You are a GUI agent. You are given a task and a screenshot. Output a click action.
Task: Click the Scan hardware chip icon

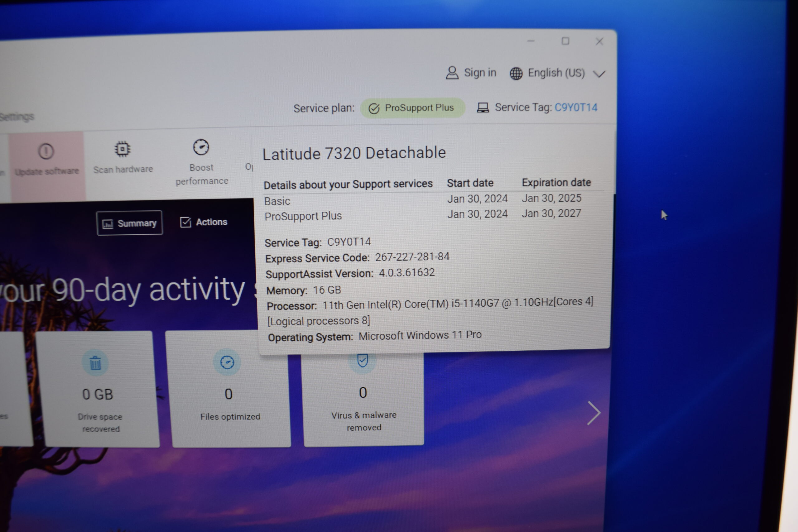coord(122,149)
